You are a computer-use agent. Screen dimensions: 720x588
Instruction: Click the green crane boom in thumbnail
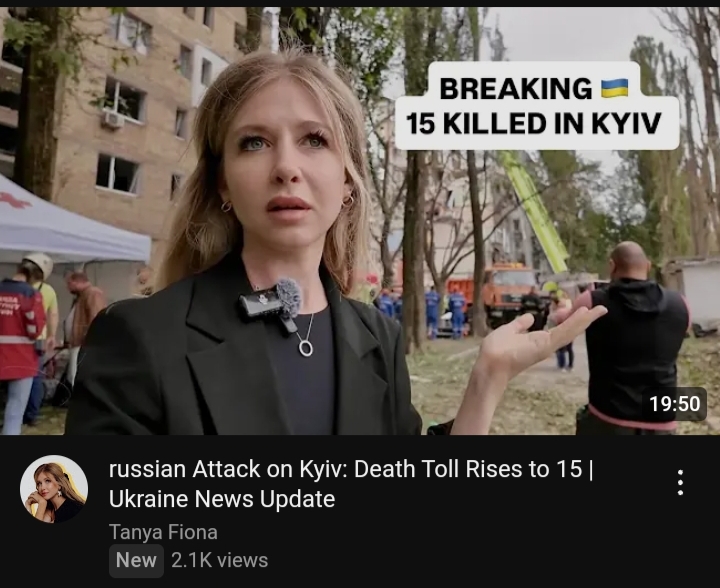(534, 211)
